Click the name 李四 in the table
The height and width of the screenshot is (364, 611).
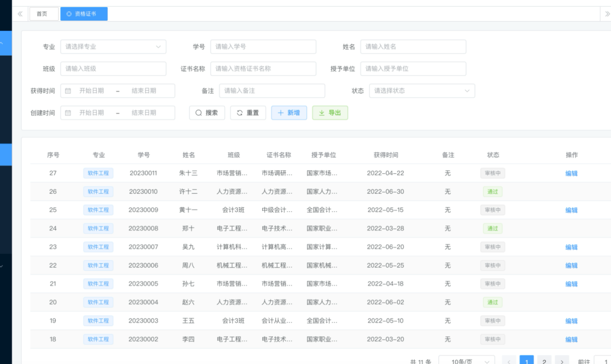[188, 339]
